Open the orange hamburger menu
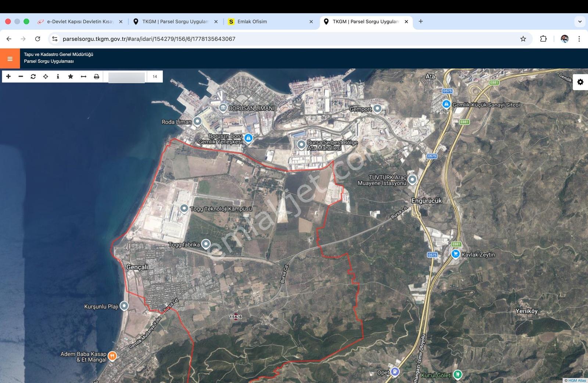This screenshot has width=588, height=383. pyautogui.click(x=10, y=58)
